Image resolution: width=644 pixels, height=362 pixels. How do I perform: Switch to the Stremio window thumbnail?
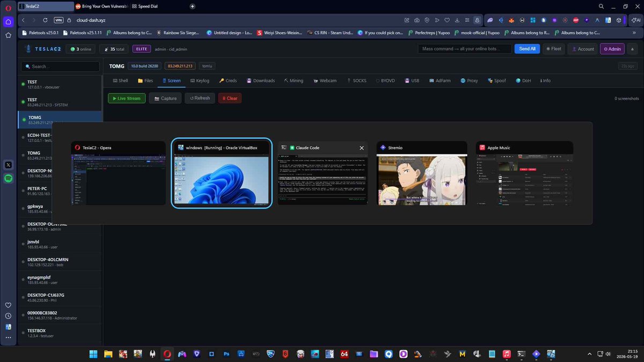[x=422, y=173]
